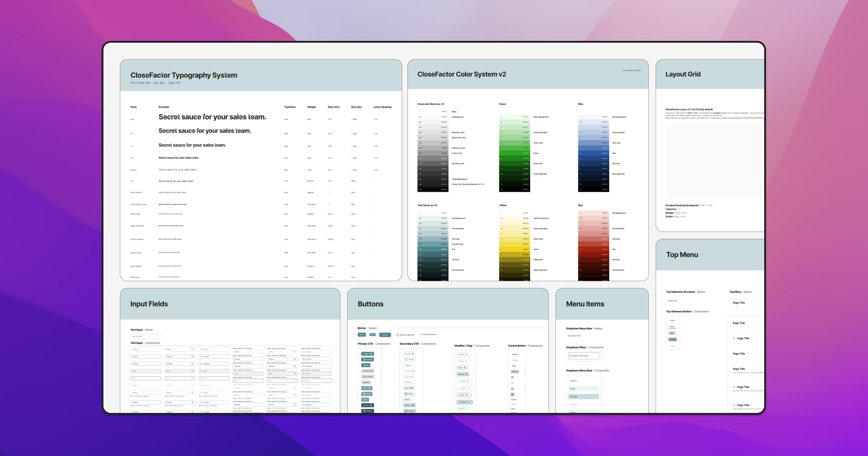
Task: Pick swatch labeled Blue Dark
Action: [593, 164]
